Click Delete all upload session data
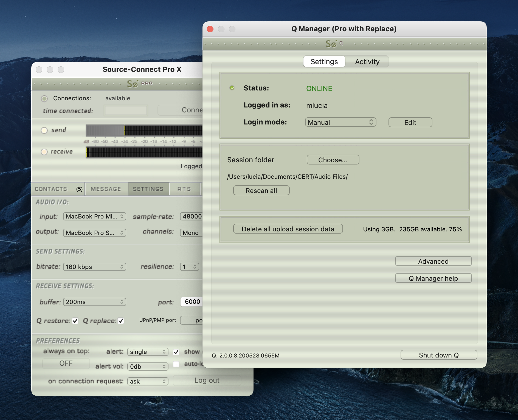Viewport: 518px width, 420px height. 288,229
